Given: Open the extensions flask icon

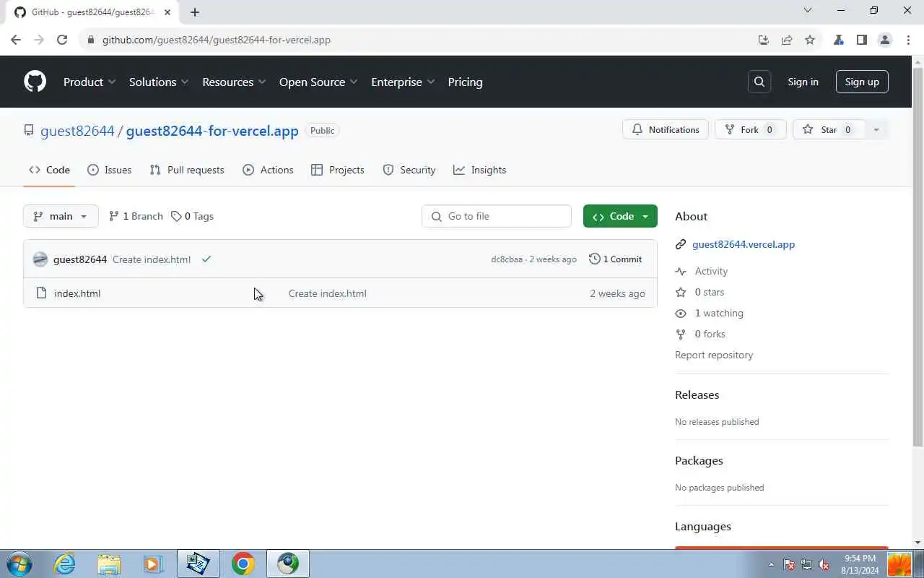Looking at the screenshot, I should 838,40.
